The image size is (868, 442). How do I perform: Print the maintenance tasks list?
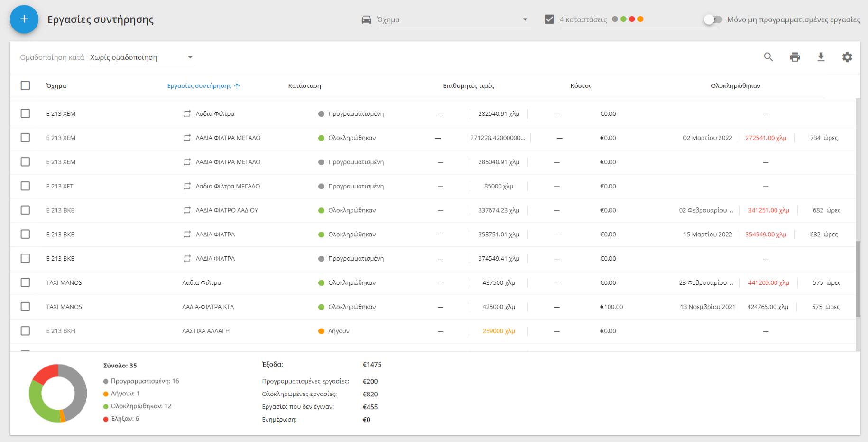point(795,57)
